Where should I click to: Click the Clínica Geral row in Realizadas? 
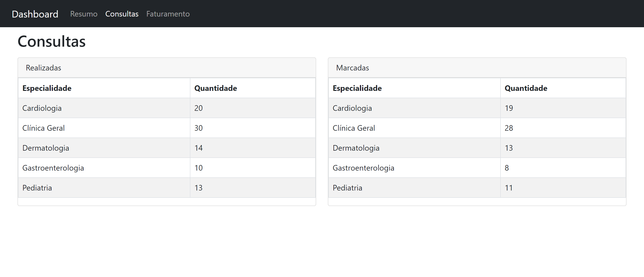(43, 128)
